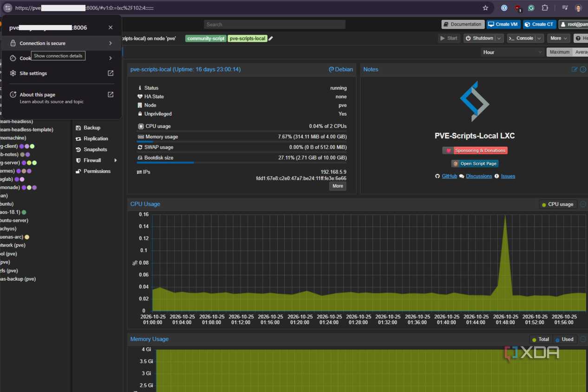
Task: Toggle the CPU usage legend series
Action: 557,204
